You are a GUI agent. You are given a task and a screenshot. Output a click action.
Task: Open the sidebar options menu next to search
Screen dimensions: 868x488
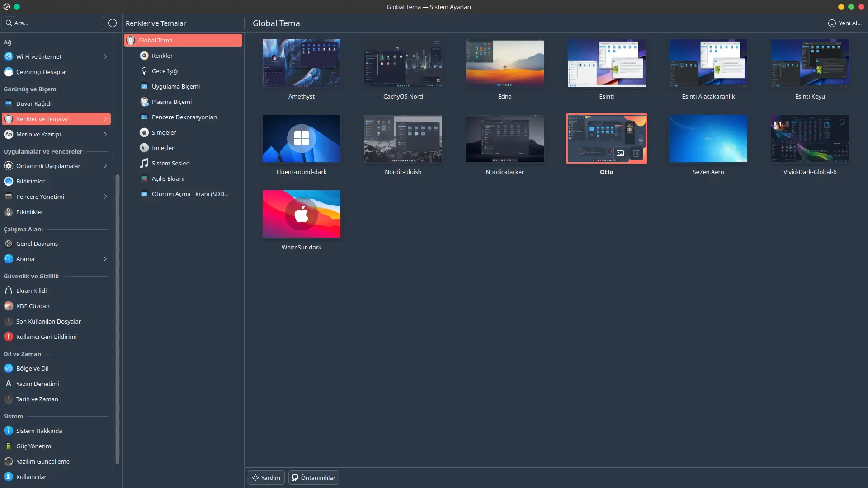pos(113,23)
